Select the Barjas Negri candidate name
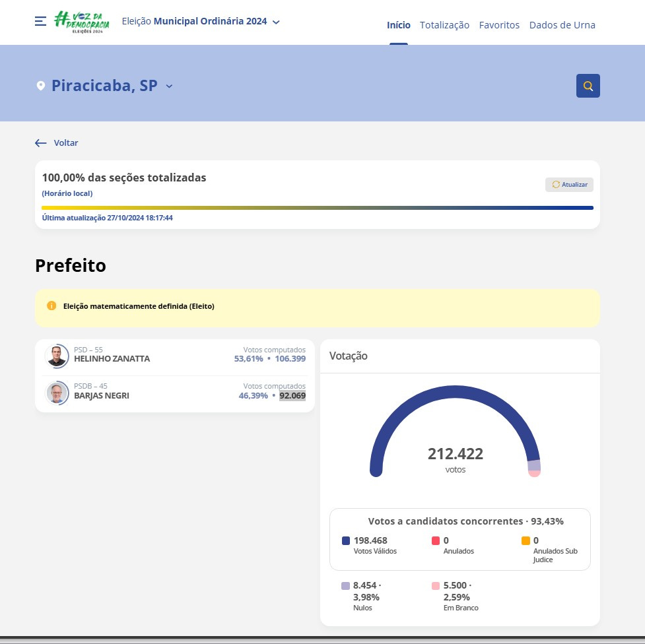645x644 pixels. 102,396
